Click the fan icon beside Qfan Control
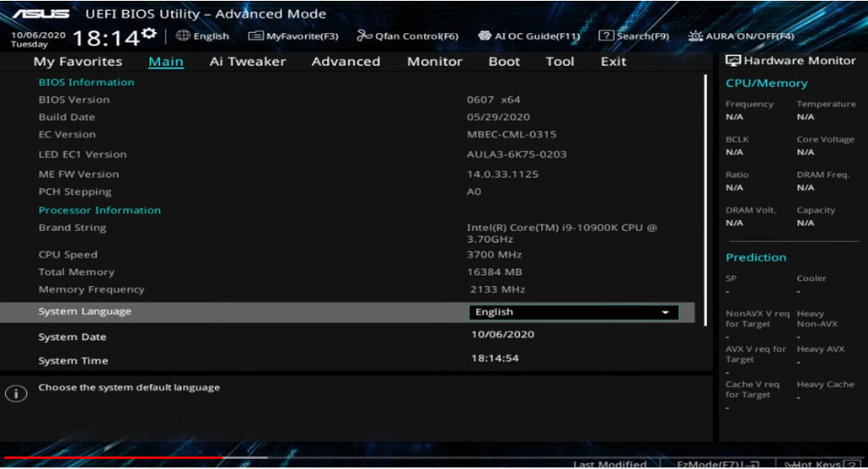This screenshot has height=469, width=868. click(x=364, y=35)
